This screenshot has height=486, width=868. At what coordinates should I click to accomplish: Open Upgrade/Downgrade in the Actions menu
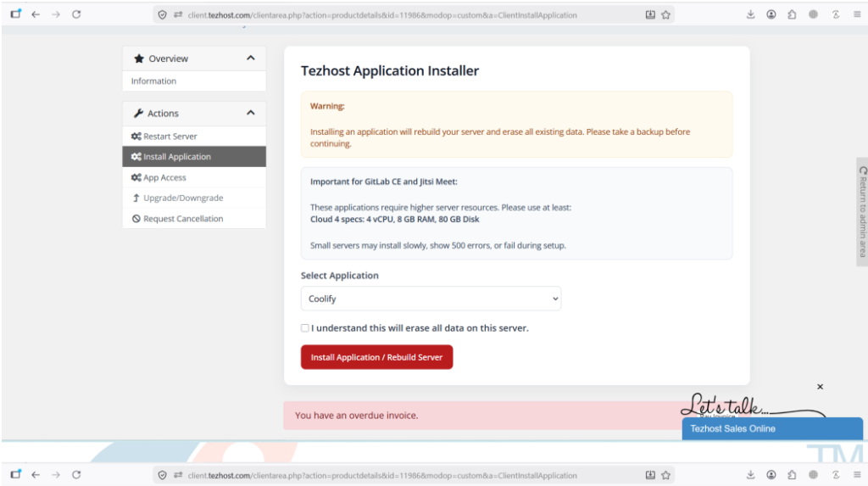[194, 198]
